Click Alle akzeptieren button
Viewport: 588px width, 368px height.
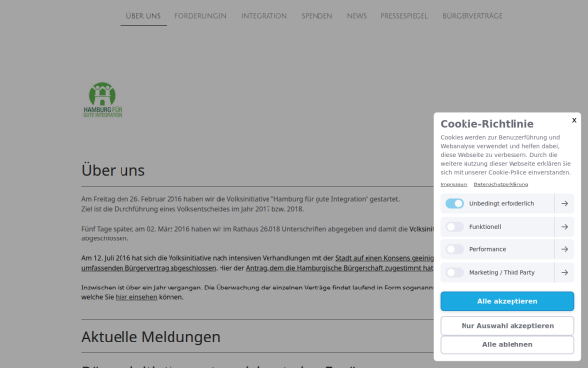[507, 301]
